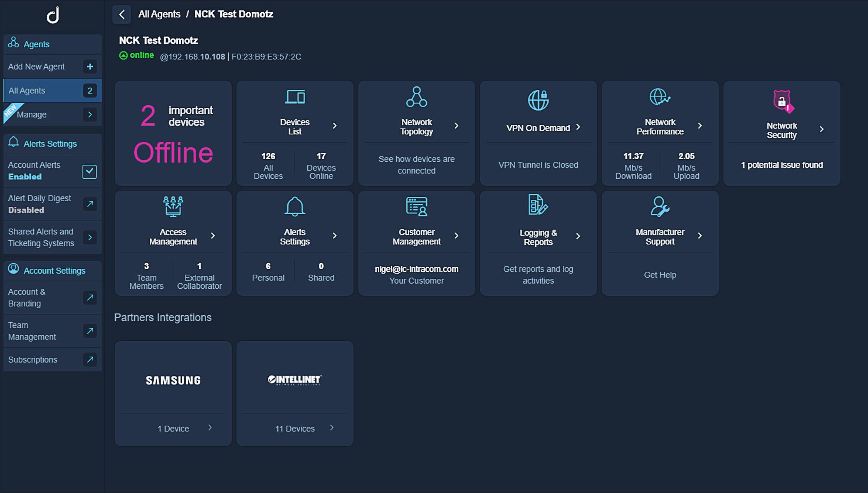This screenshot has height=493, width=868.
Task: Click the VPN On Demand globe icon
Action: [538, 100]
